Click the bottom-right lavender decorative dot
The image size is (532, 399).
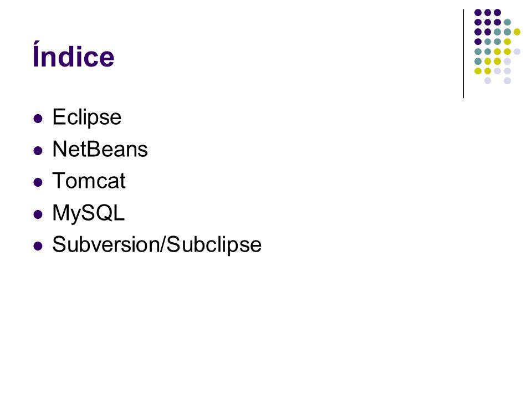click(x=507, y=81)
